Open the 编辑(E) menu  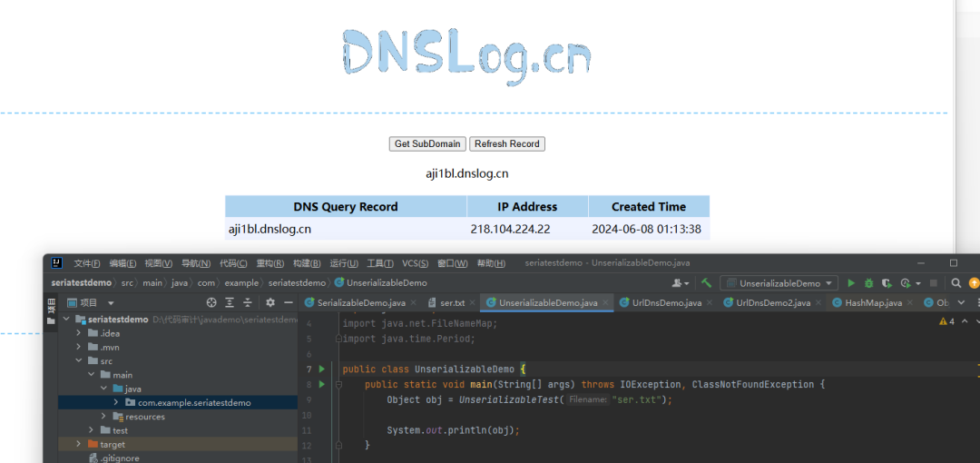tap(122, 263)
